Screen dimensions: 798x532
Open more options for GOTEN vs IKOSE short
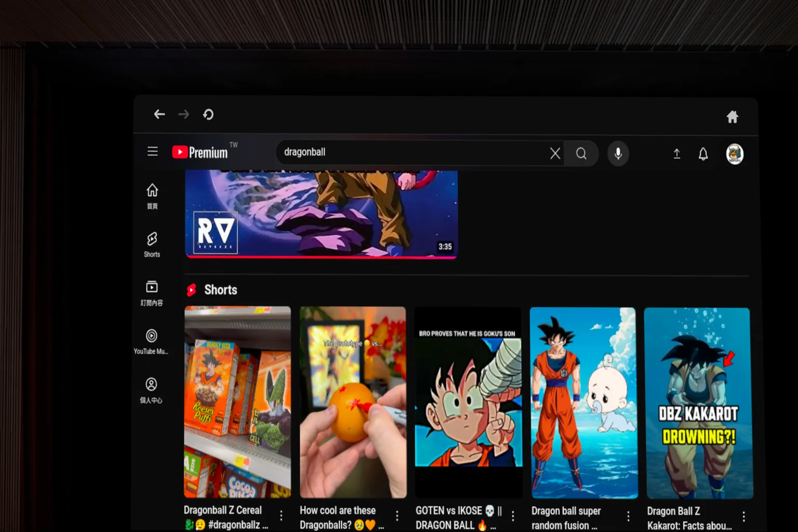point(513,516)
